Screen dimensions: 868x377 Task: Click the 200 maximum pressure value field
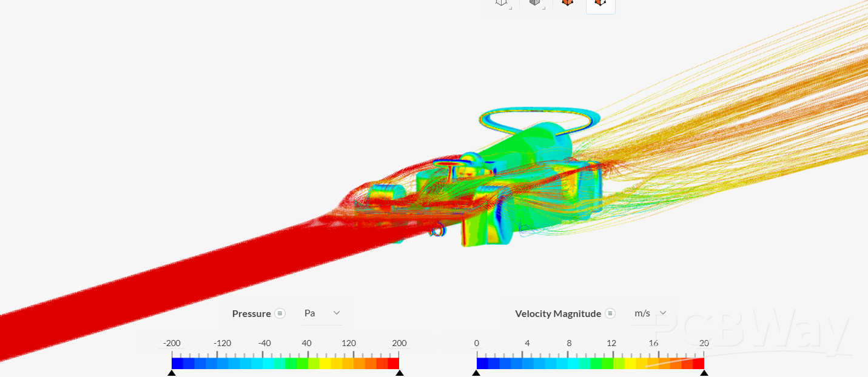[399, 343]
